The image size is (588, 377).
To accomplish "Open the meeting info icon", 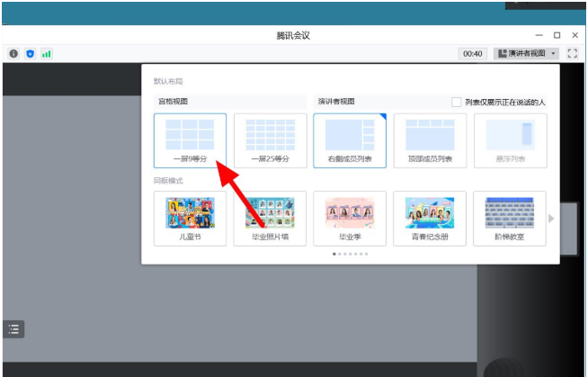I will (x=13, y=54).
